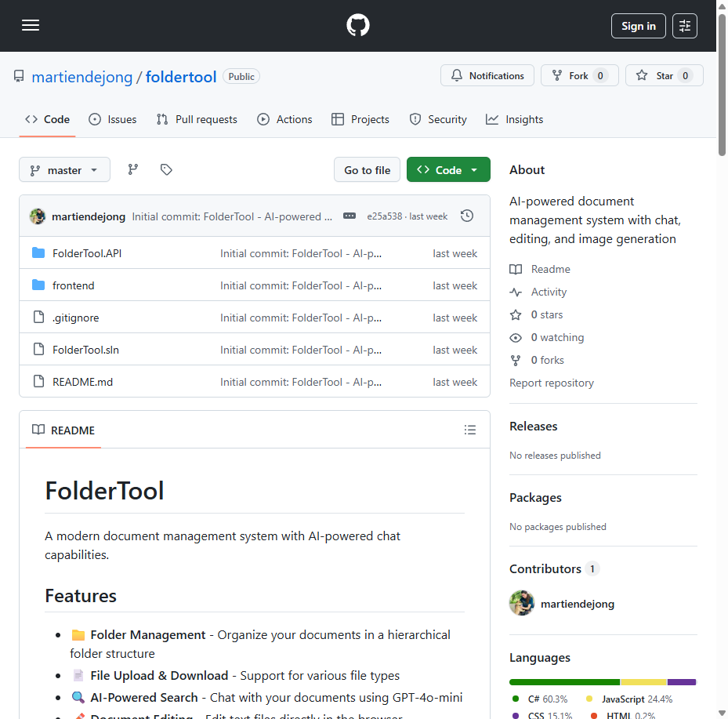View branches via the branch icon
This screenshot has width=728, height=719.
click(133, 169)
